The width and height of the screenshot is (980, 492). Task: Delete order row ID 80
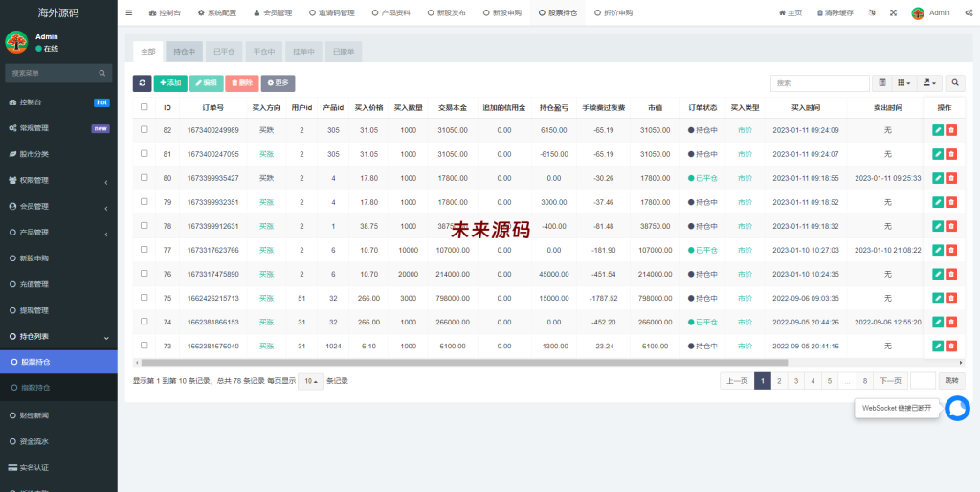pos(951,178)
